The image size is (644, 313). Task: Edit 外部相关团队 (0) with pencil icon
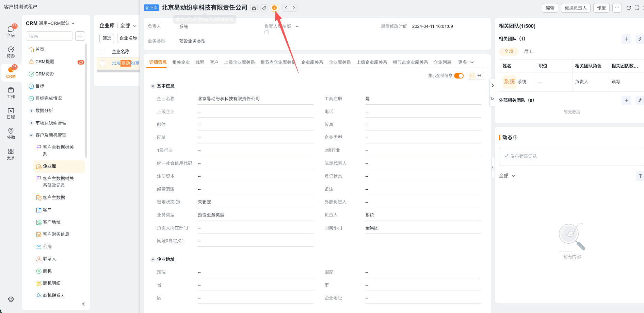pos(640,100)
